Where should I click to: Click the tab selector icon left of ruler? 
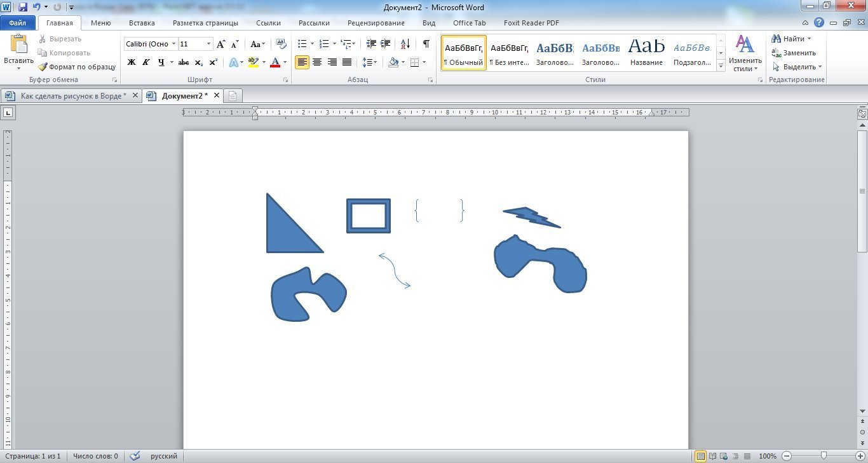[8, 113]
